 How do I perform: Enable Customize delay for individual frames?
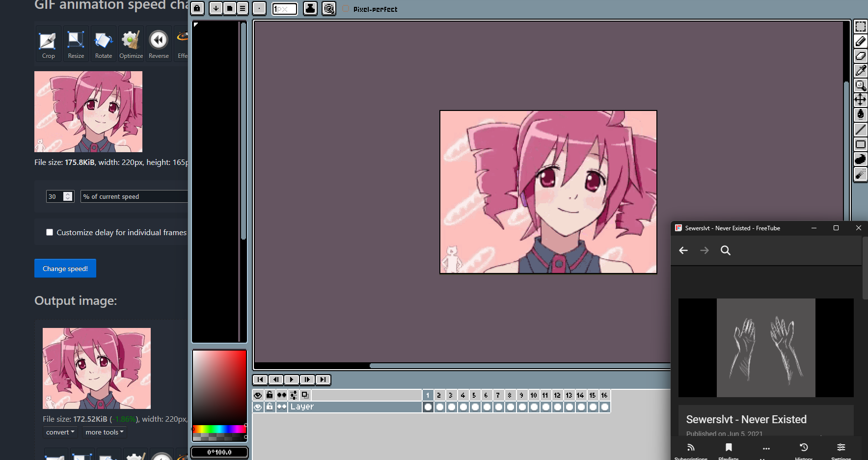[50, 232]
